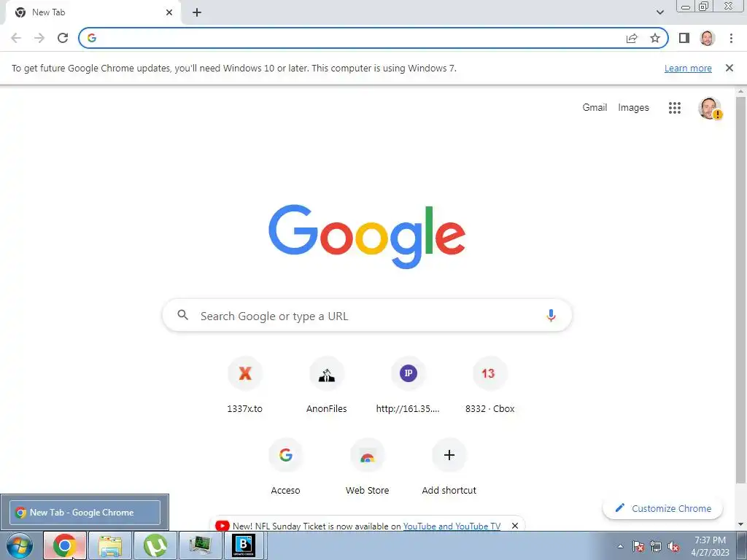Viewport: 747px width, 560px height.
Task: Click the Add shortcut plus tile
Action: click(x=449, y=466)
